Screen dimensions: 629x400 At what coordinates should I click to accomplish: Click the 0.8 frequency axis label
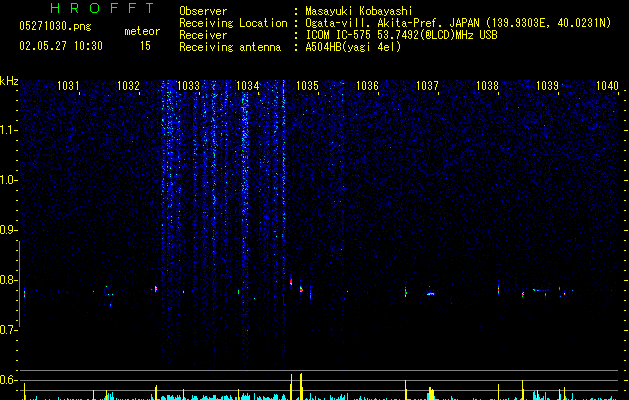[x=9, y=280]
